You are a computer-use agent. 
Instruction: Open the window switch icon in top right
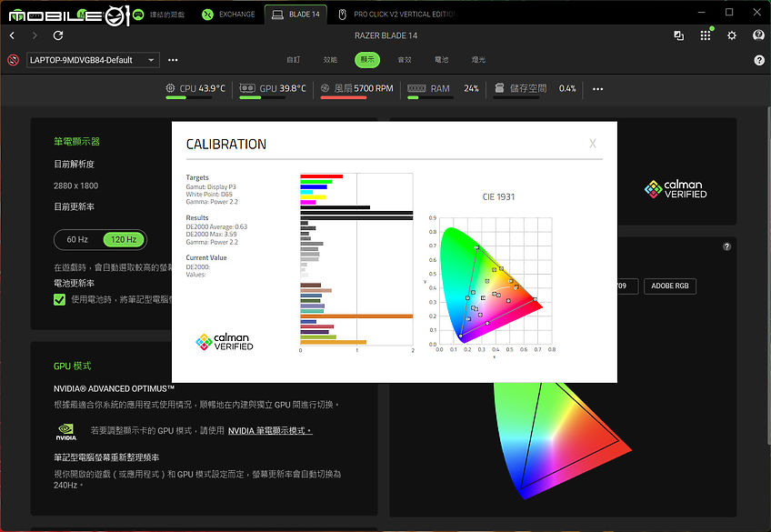[679, 35]
